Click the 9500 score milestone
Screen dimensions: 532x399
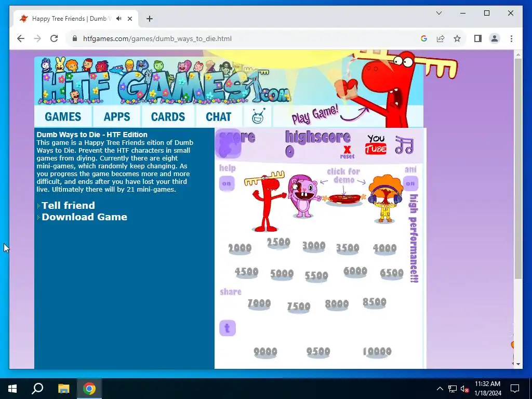coord(318,352)
